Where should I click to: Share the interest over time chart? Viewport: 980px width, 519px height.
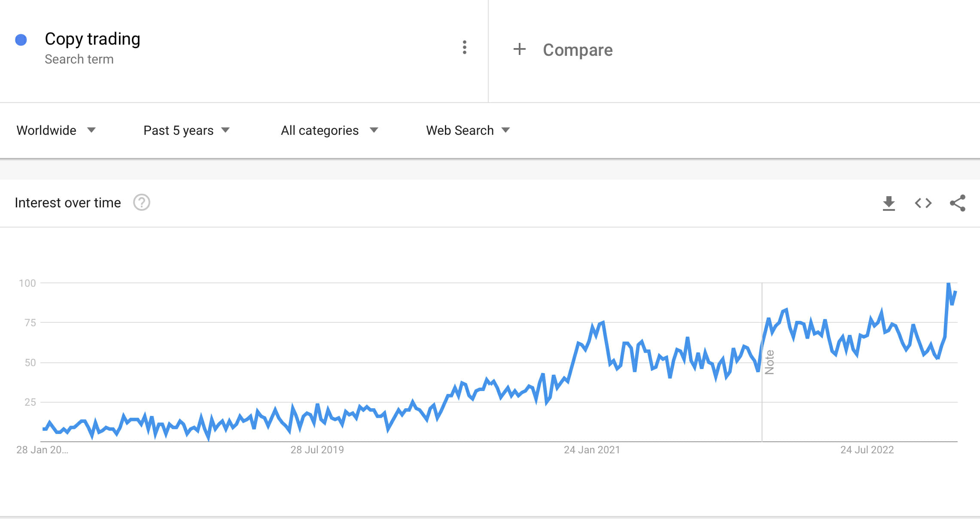[957, 203]
